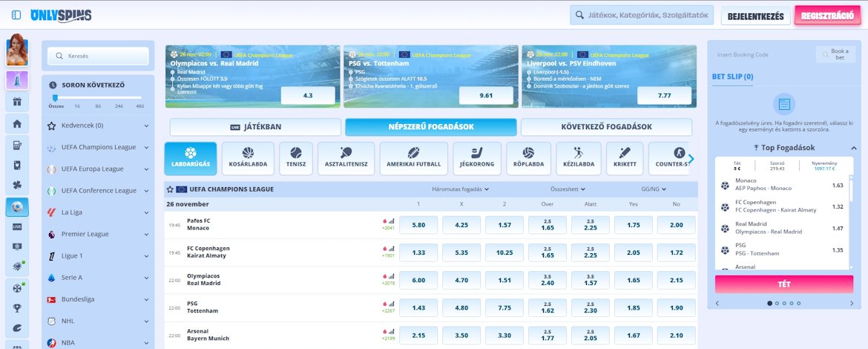
Task: Toggle the 1.51 odds for Real Madrid
Action: click(x=504, y=280)
